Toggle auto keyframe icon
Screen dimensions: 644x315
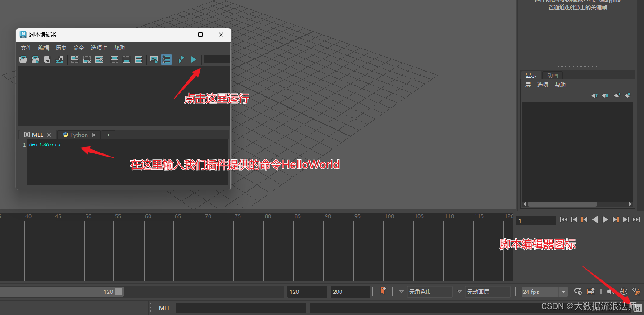pos(624,292)
